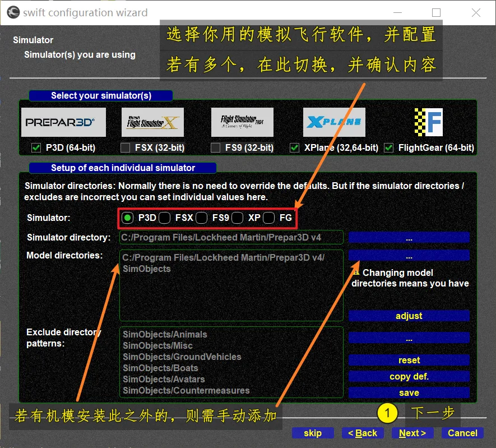Image resolution: width=496 pixels, height=448 pixels.
Task: Click into the Model directories text area
Action: 231,285
